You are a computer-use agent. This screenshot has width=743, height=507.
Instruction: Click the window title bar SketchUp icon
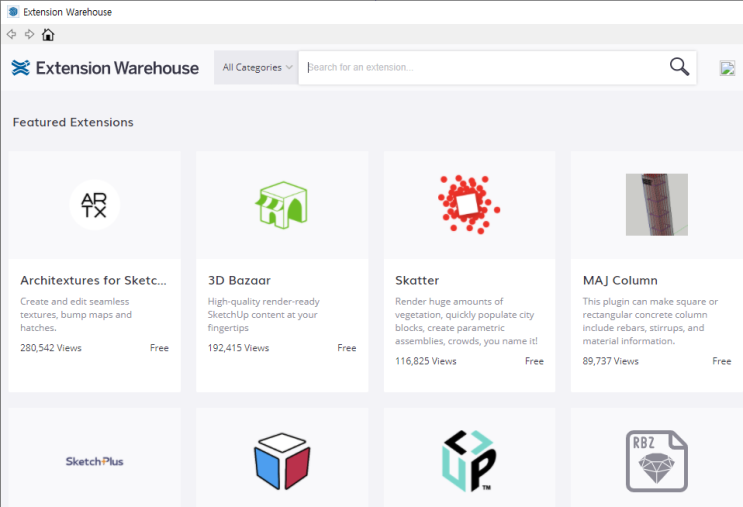click(13, 11)
